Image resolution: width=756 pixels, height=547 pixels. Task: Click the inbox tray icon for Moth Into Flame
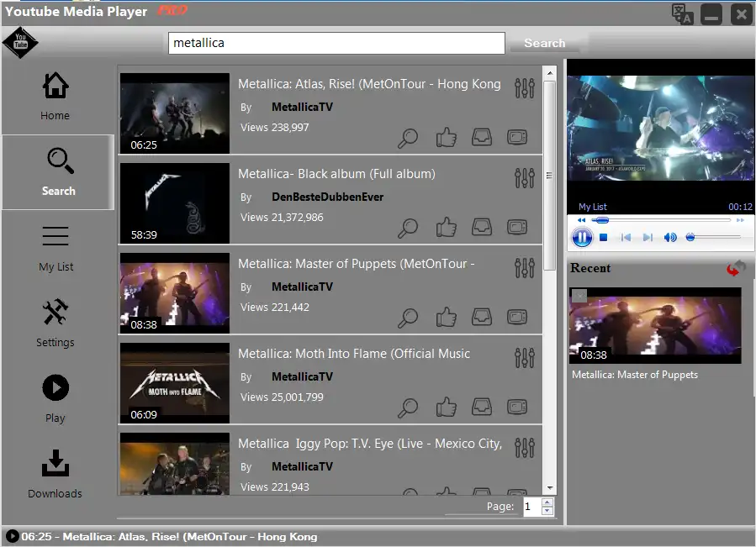coord(482,407)
